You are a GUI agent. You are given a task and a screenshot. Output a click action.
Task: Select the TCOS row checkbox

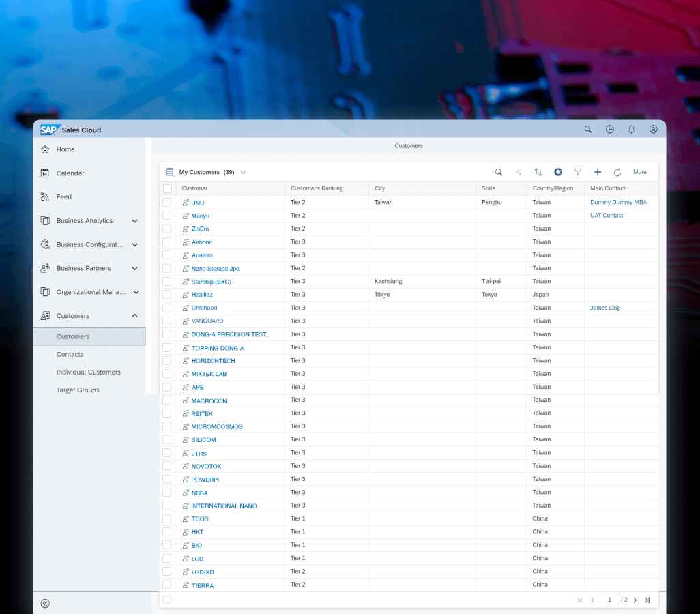tap(167, 519)
